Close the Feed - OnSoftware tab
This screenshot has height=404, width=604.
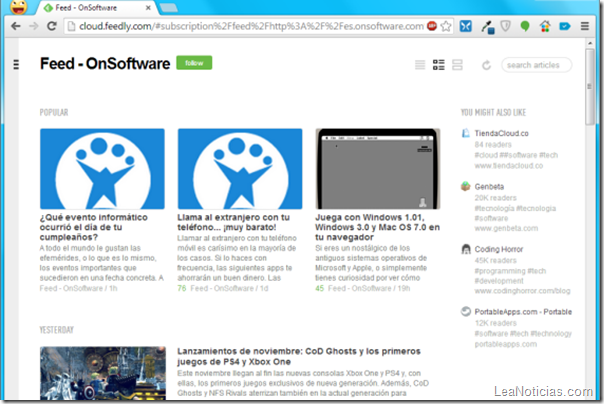pyautogui.click(x=148, y=8)
